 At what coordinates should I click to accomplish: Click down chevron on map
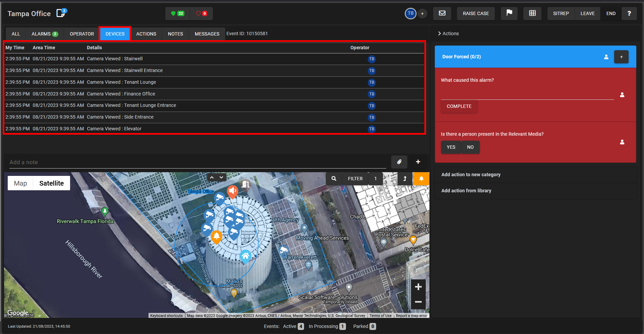pyautogui.click(x=221, y=177)
